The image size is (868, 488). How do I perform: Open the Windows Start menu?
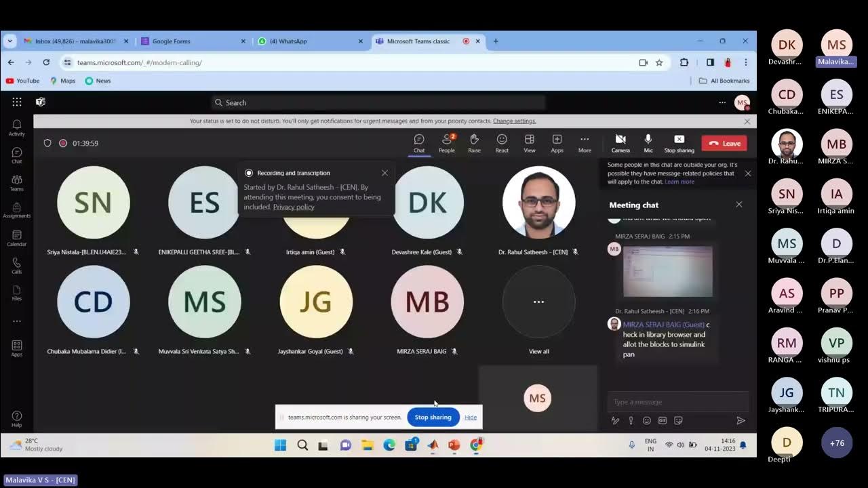[280, 445]
